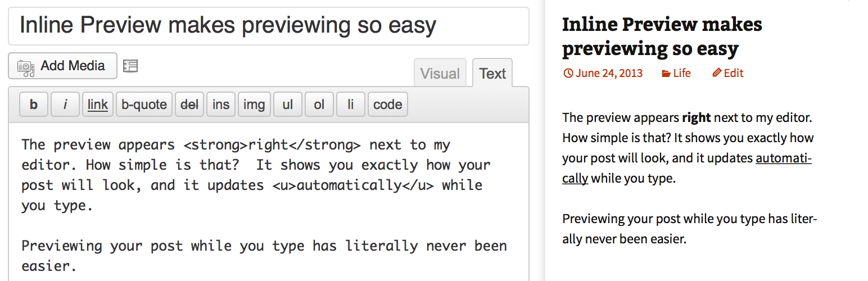
Task: Click the camera icon on Add Media
Action: pyautogui.click(x=26, y=66)
